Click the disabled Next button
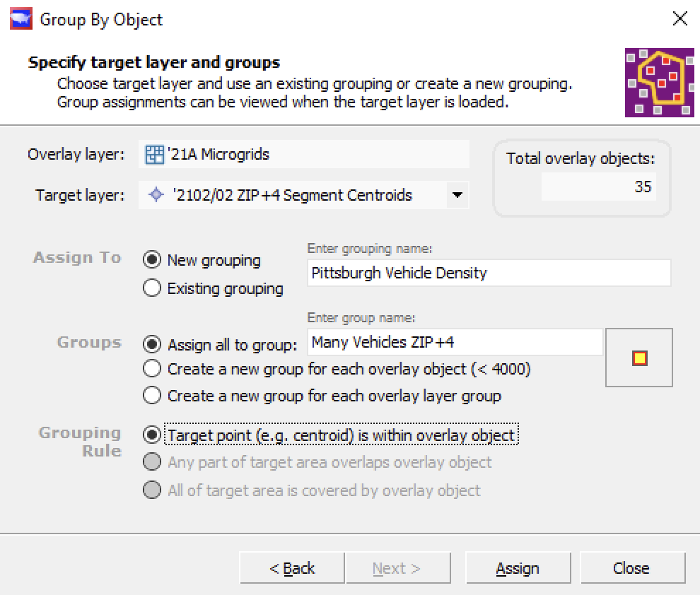The height and width of the screenshot is (595, 700). tap(398, 567)
